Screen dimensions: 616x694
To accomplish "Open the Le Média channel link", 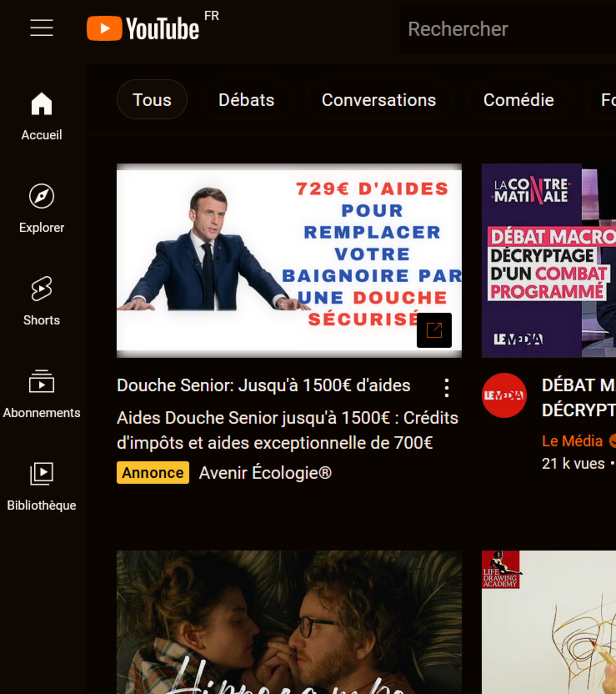I will 572,441.
